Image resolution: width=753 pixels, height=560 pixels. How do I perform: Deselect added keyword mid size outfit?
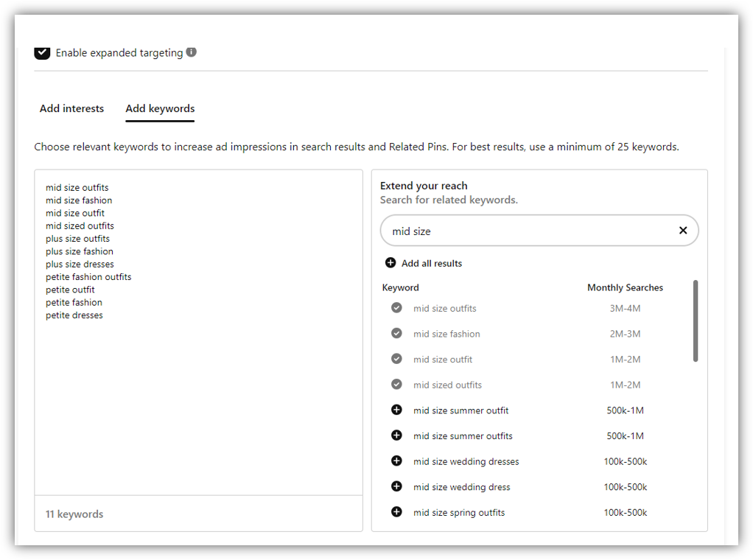396,359
